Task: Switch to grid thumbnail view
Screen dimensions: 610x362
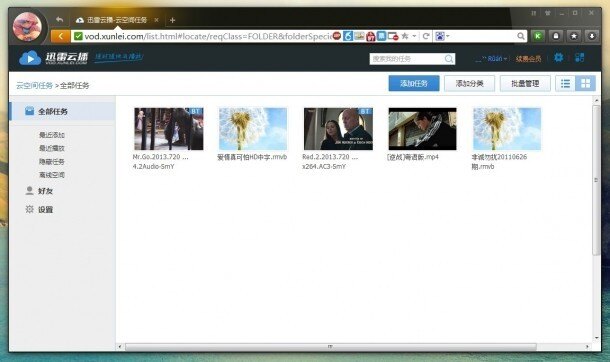Action: (x=585, y=83)
